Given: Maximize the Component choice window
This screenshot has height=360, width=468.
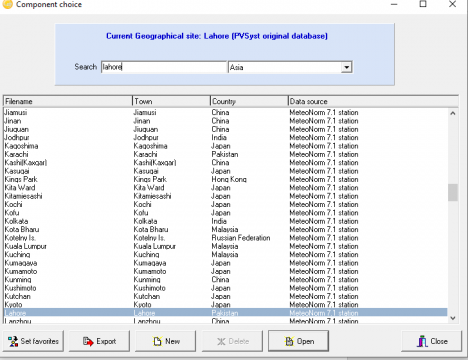Looking at the screenshot, I should click(423, 4).
